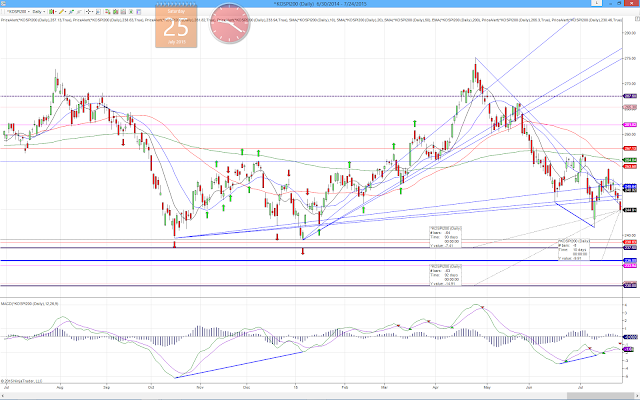This screenshot has width=640, height=400.
Task: Click the Apr label on time axis
Action: (436, 385)
